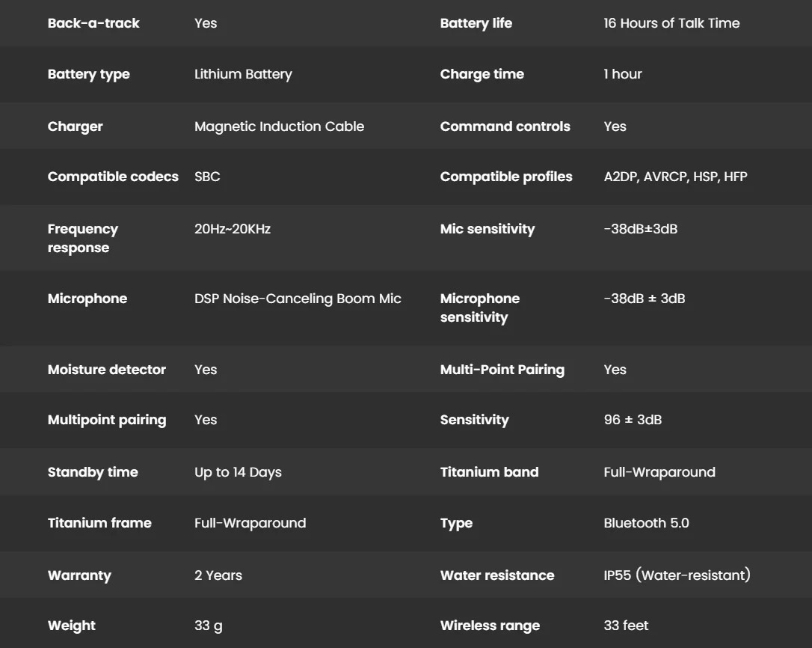Select the IP55 (Water-resistant) value
812x648 pixels.
pos(677,575)
